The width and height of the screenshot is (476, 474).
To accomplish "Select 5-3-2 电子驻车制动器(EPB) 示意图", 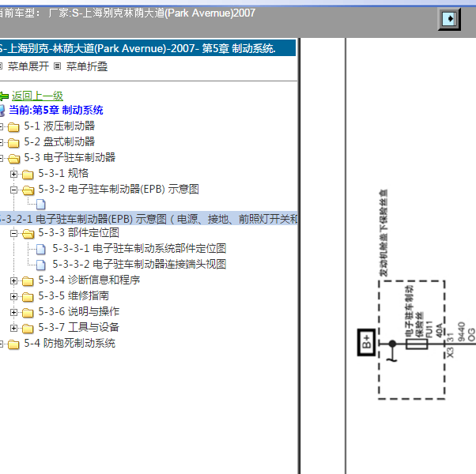I will coord(119,190).
